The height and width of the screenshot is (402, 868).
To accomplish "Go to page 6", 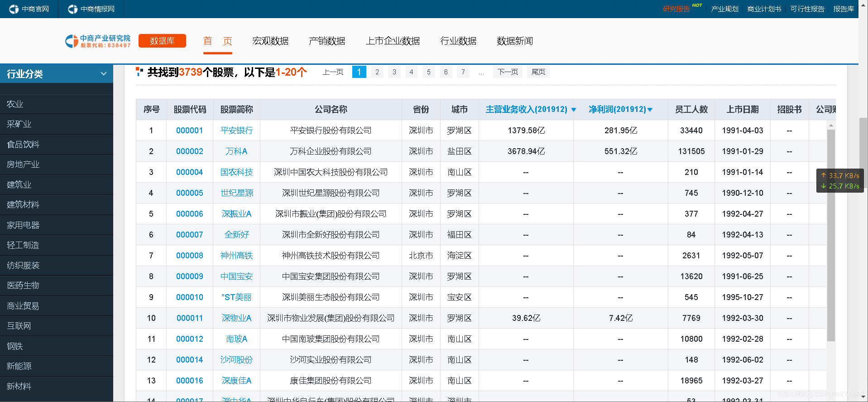I will [446, 72].
